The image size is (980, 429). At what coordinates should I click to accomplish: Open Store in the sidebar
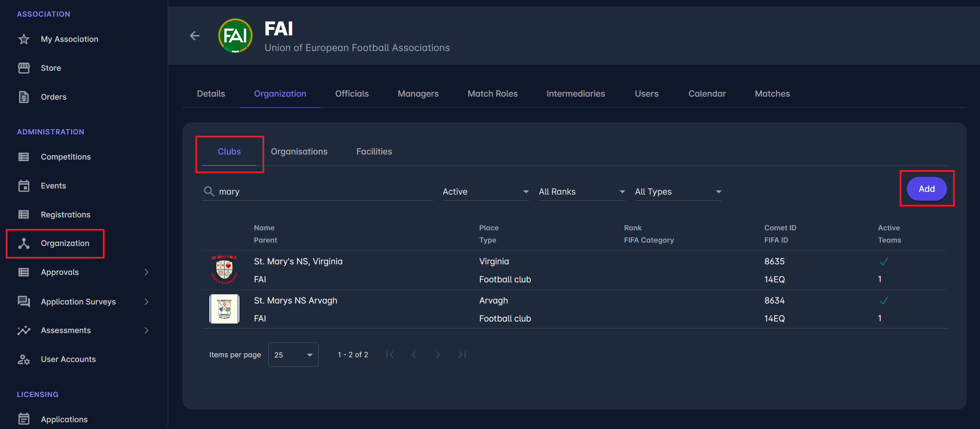(x=51, y=68)
